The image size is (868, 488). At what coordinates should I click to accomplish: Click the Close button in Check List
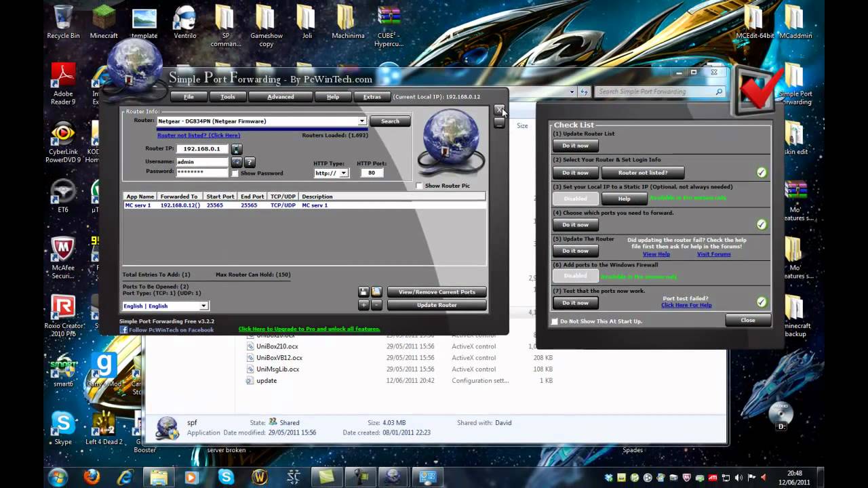(x=748, y=321)
